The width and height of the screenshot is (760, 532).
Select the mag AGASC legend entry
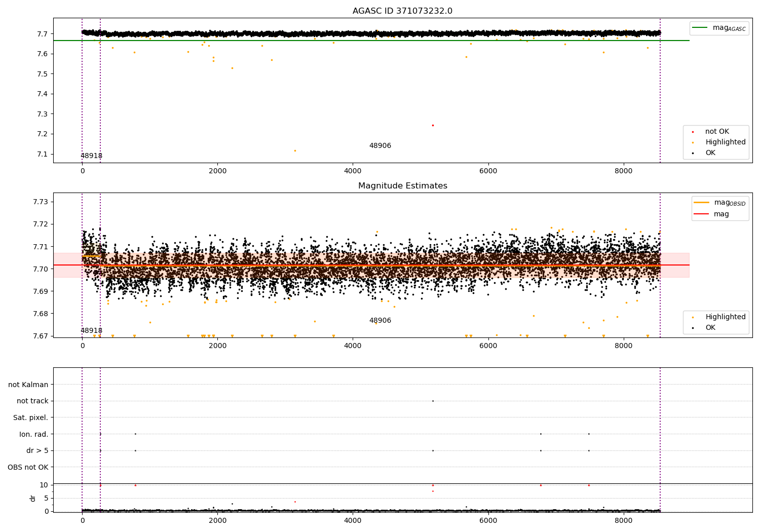(719, 28)
